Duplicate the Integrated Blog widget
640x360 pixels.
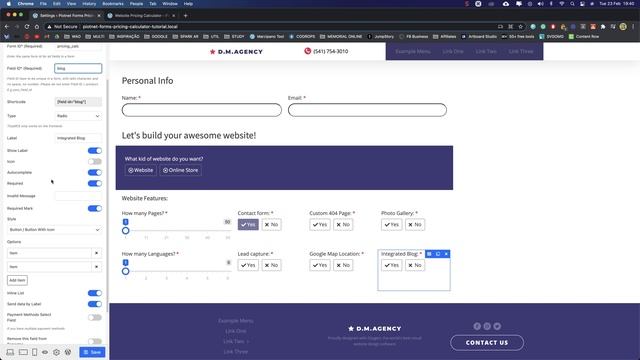coord(438,254)
